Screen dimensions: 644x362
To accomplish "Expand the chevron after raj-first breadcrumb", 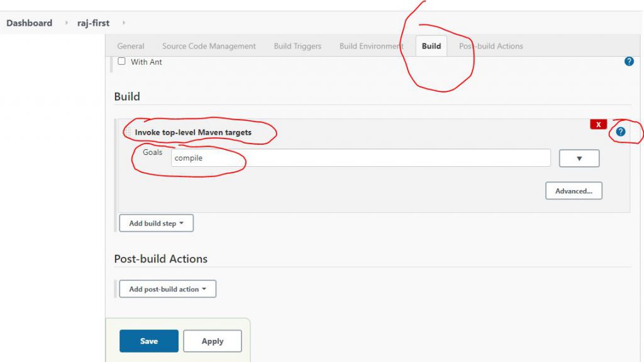I will (x=124, y=23).
